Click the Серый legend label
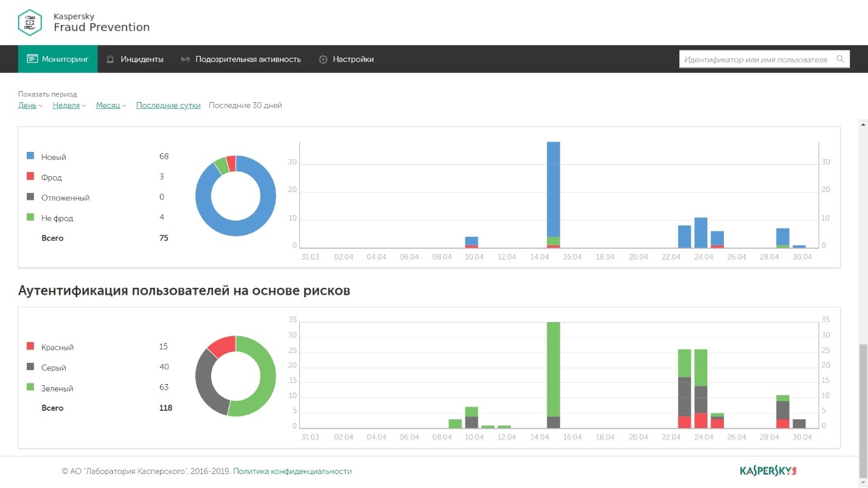 click(54, 368)
